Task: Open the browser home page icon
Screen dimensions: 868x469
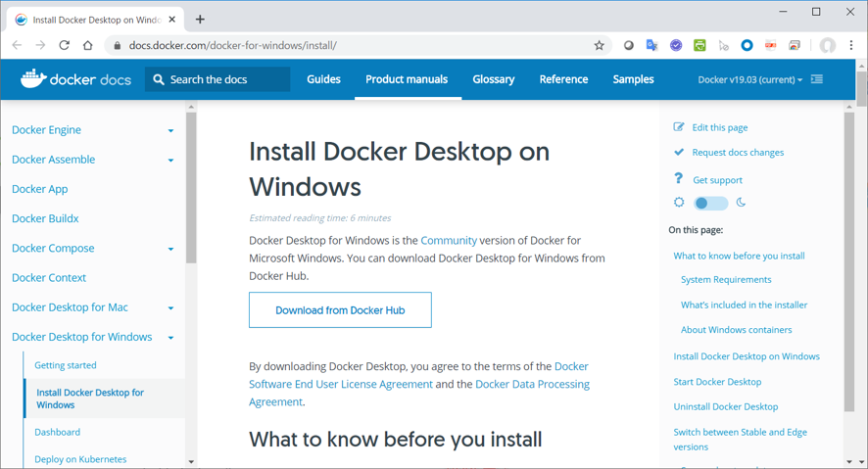Action: click(87, 45)
